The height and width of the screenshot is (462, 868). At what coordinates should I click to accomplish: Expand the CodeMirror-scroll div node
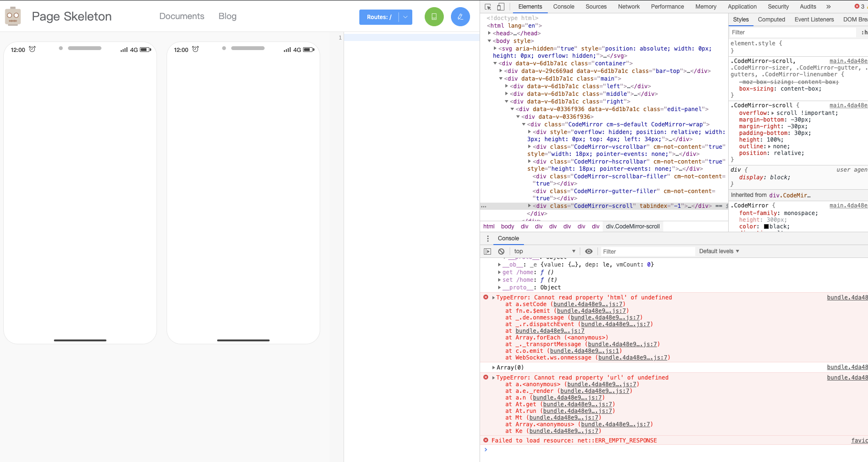pyautogui.click(x=529, y=206)
